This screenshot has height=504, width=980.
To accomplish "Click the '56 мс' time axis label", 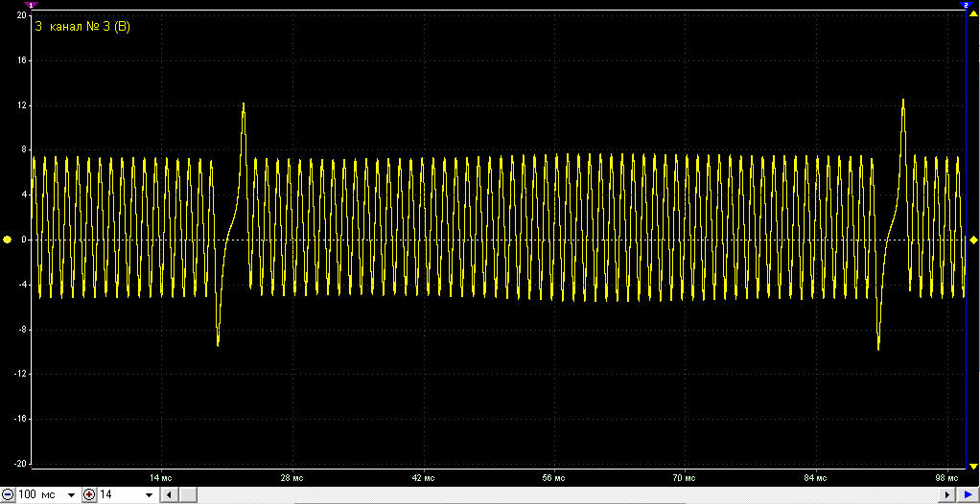I will pos(554,478).
